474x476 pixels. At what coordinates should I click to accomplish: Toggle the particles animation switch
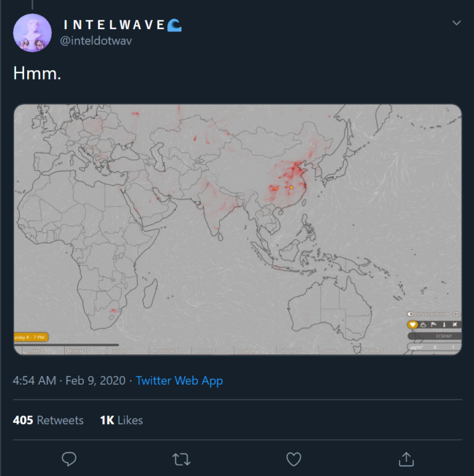tap(410, 314)
